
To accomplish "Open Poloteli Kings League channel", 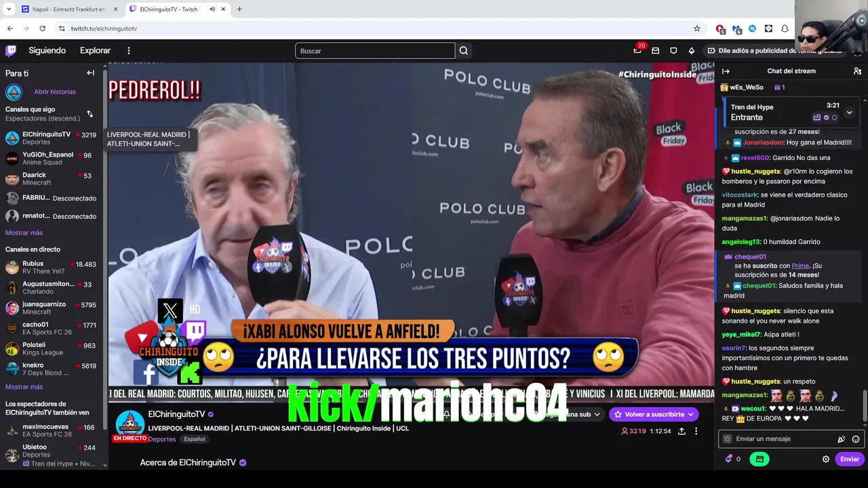I will 51,348.
